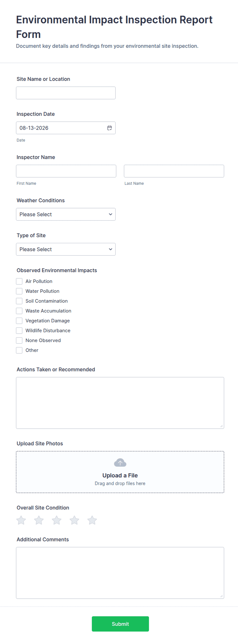Image resolution: width=238 pixels, height=644 pixels.
Task: Click the cloud upload icon
Action: [120, 463]
